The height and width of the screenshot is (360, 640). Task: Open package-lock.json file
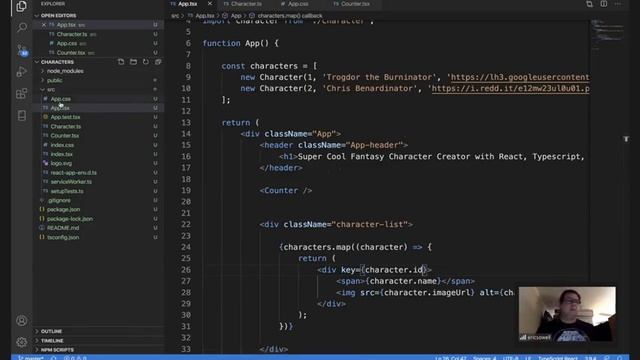70,219
